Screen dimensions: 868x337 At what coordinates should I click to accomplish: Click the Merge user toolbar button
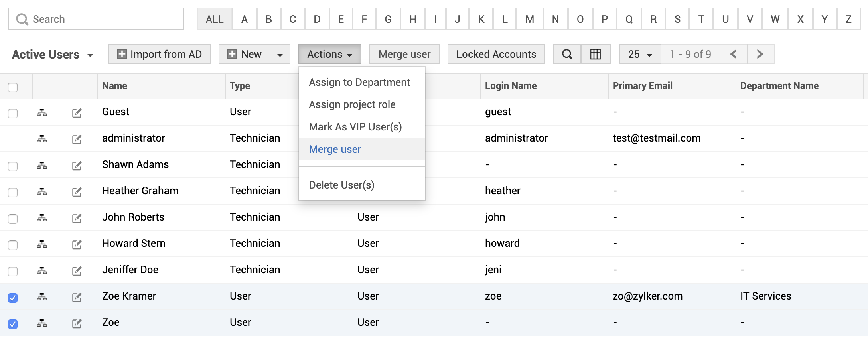[404, 54]
